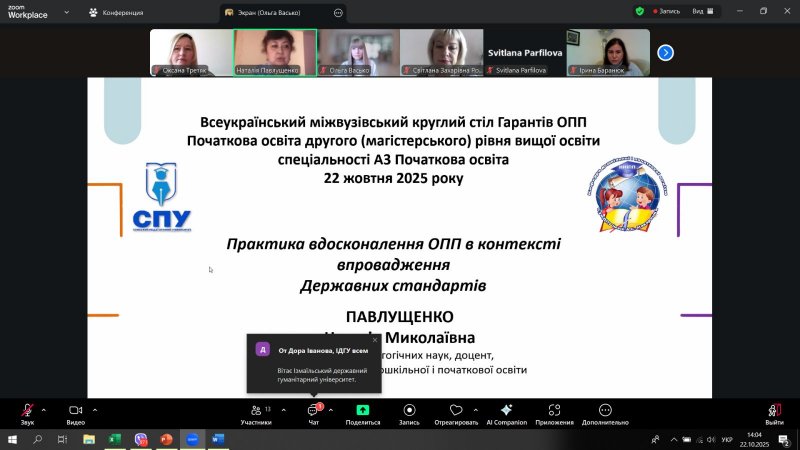Turn on camera with the Видео button
800x450 pixels.
(x=75, y=411)
